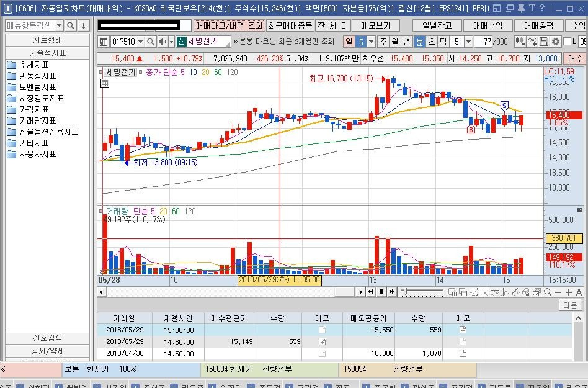The width and height of the screenshot is (588, 388).
Task: Open the minute interval dropdown after 틱
Action: point(468,41)
